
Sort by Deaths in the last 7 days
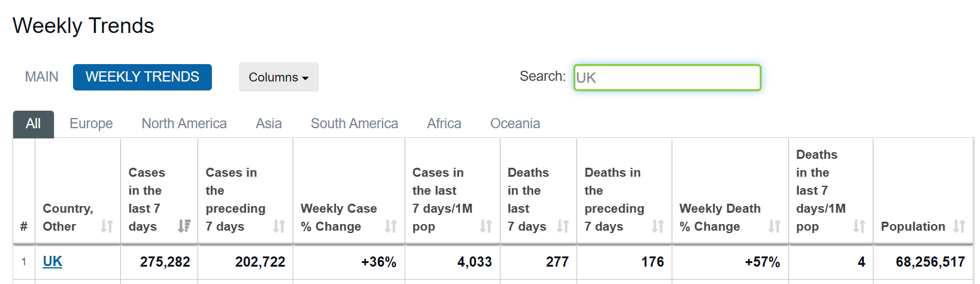click(563, 226)
